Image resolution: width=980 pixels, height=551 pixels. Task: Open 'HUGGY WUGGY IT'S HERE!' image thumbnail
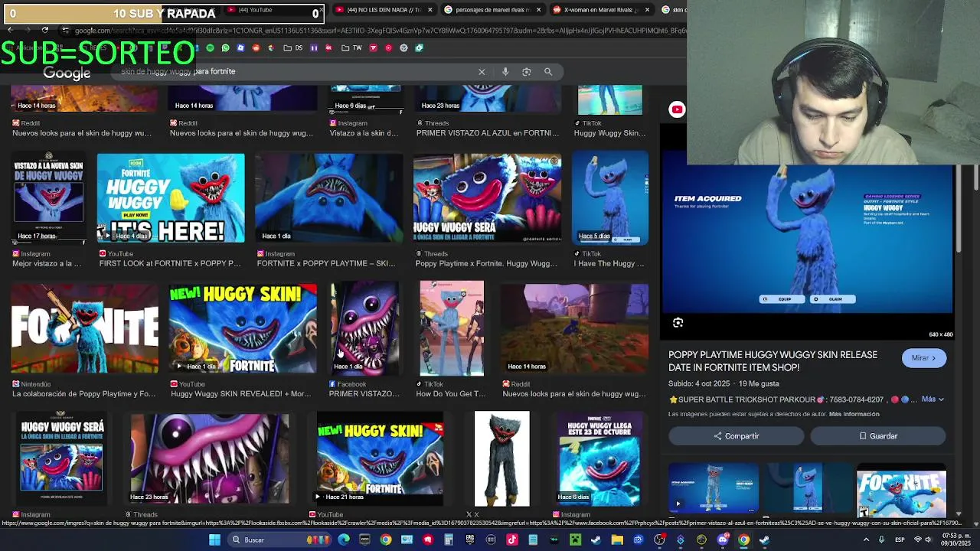click(x=171, y=198)
